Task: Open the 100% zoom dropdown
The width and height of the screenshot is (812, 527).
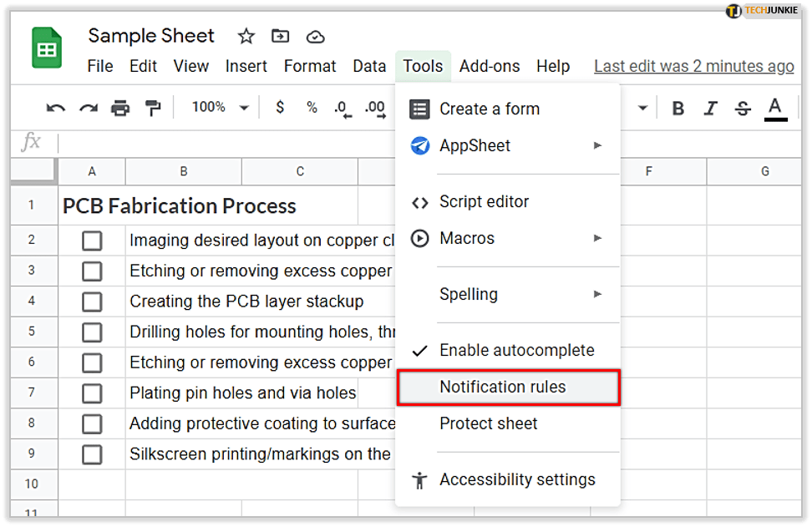Action: tap(220, 108)
